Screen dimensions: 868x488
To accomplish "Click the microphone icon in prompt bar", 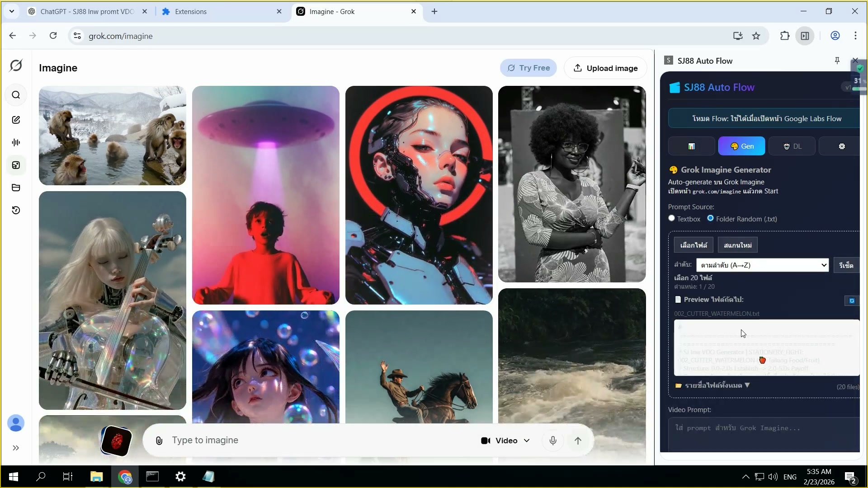I will point(552,441).
